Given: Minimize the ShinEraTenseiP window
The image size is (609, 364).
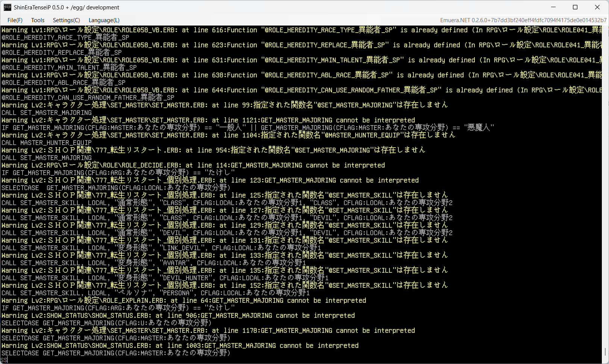Looking at the screenshot, I should (553, 7).
